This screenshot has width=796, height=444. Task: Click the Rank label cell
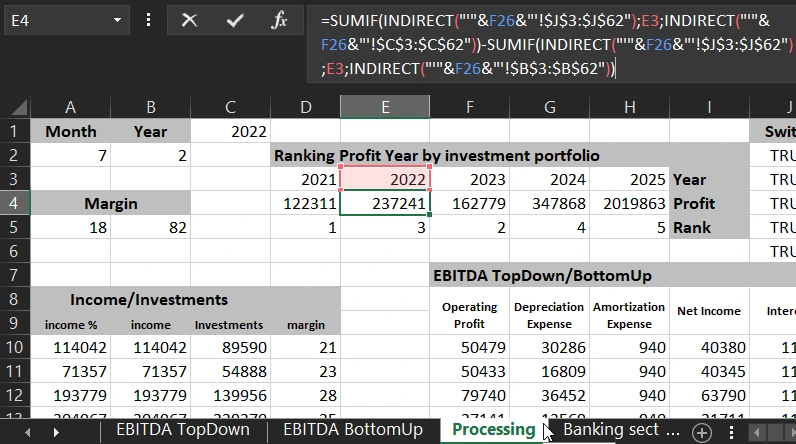pos(709,227)
